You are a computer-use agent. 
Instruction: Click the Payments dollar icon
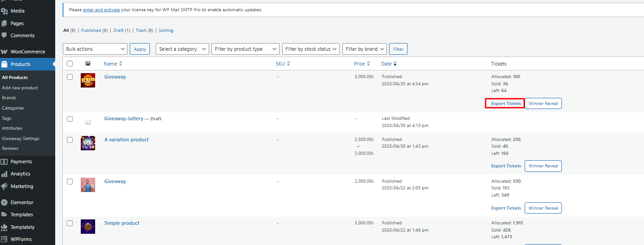tap(4, 162)
